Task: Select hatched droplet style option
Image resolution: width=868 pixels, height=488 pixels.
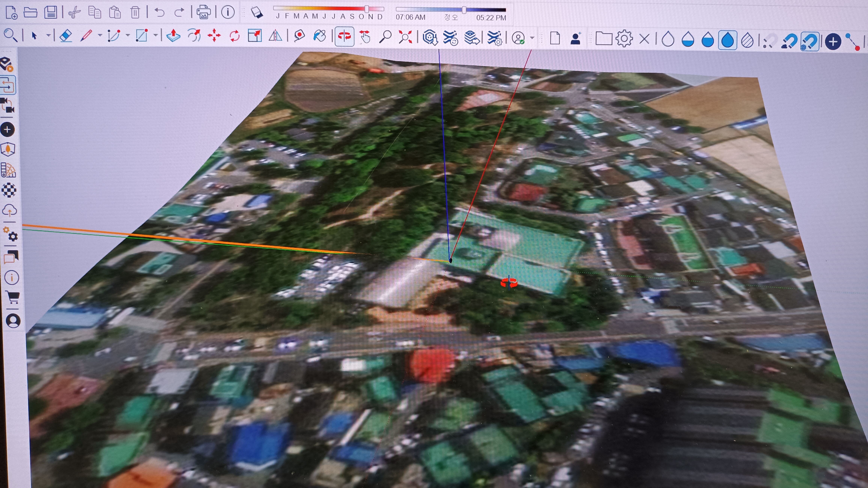Action: click(747, 40)
